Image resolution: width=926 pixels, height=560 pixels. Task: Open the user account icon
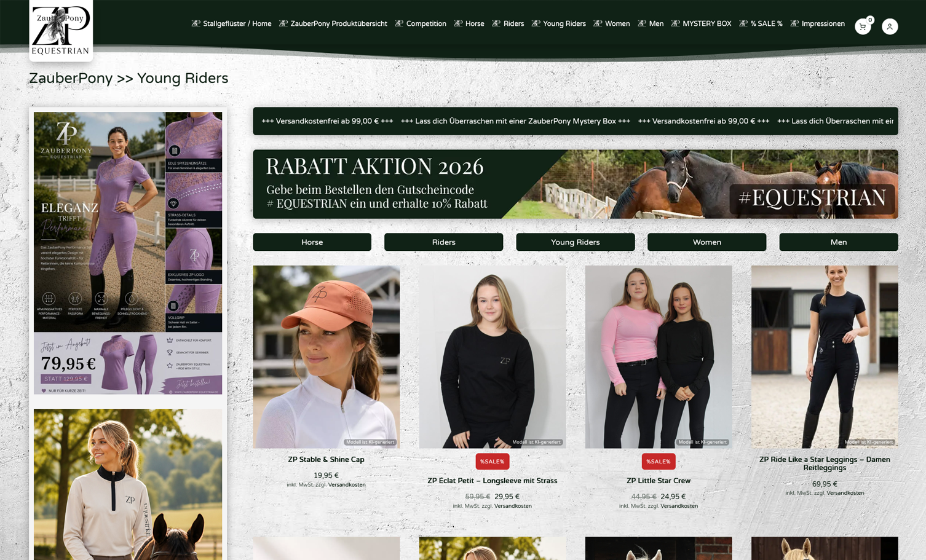coord(890,26)
